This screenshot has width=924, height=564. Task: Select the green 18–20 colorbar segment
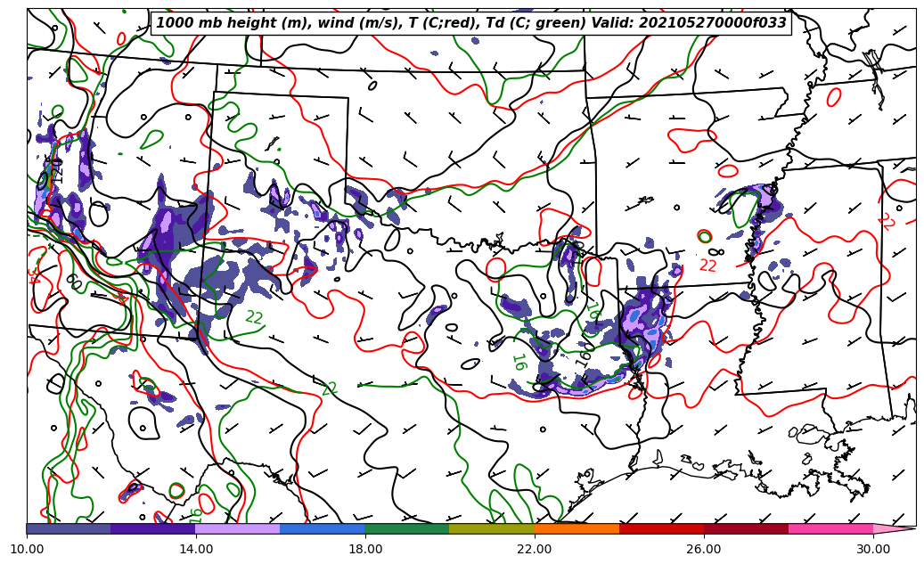[407, 528]
